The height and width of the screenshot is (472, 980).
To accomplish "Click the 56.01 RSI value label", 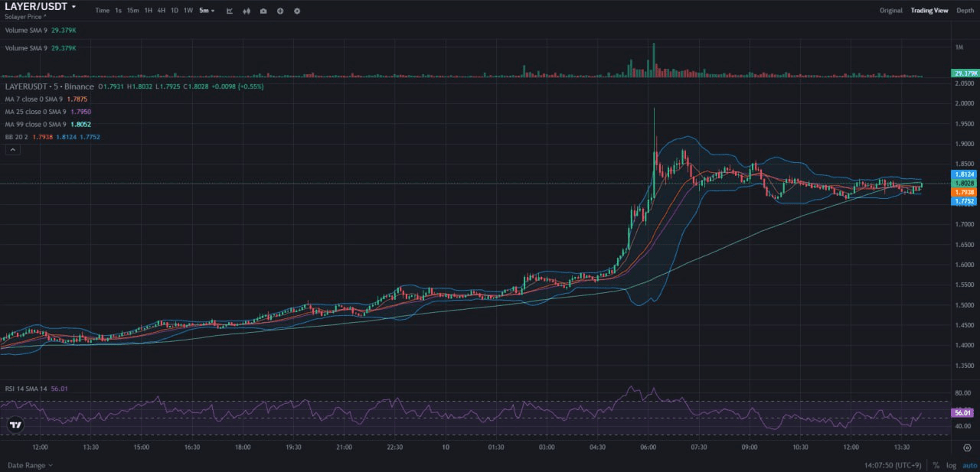I will click(962, 412).
